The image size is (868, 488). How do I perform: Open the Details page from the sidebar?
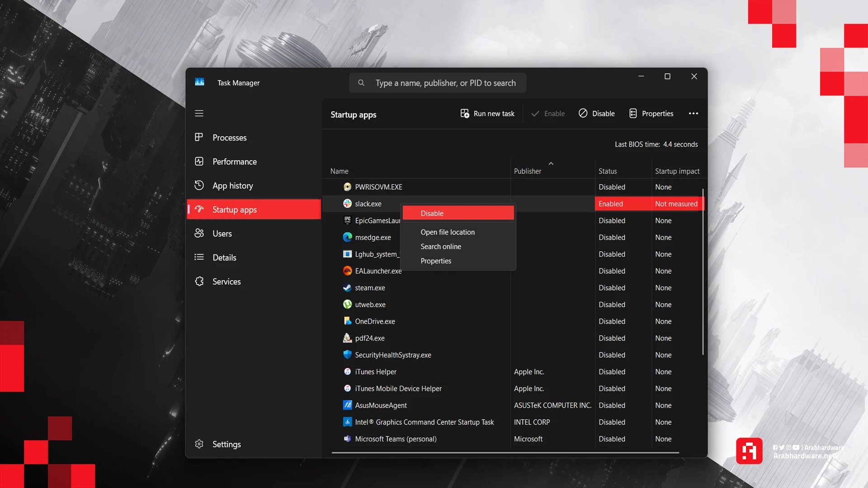[224, 258]
